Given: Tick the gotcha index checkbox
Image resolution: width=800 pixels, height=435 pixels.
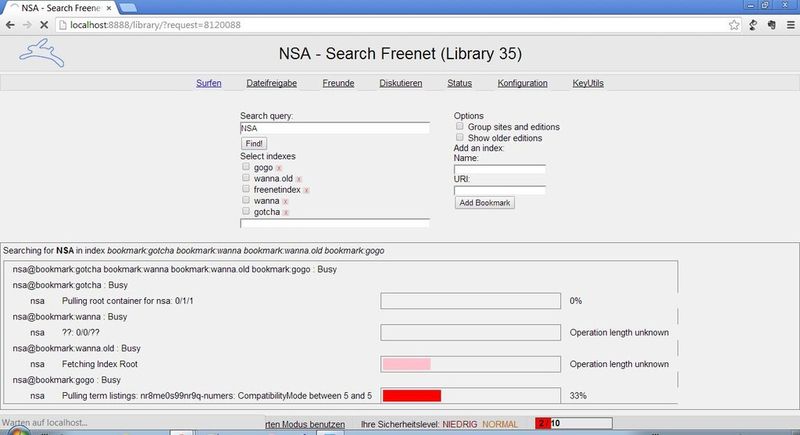Looking at the screenshot, I should pos(246,211).
